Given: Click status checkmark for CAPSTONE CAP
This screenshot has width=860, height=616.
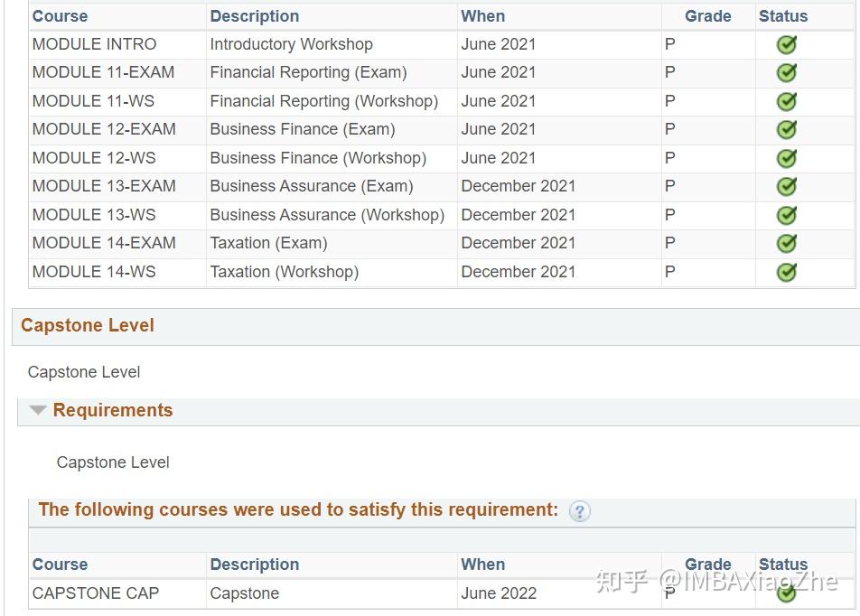Looking at the screenshot, I should (787, 593).
